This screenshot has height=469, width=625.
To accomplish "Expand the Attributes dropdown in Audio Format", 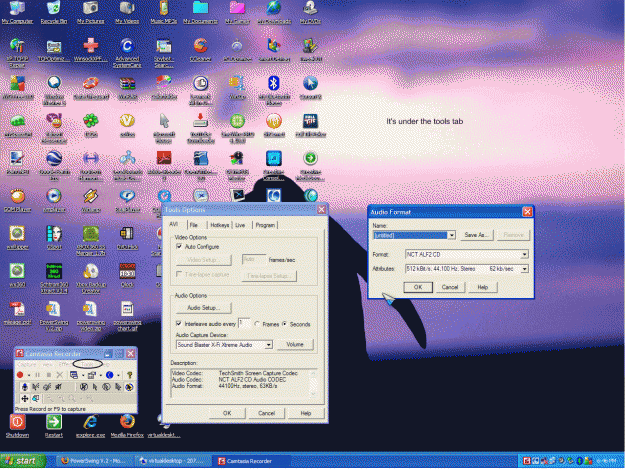I will coord(525,269).
